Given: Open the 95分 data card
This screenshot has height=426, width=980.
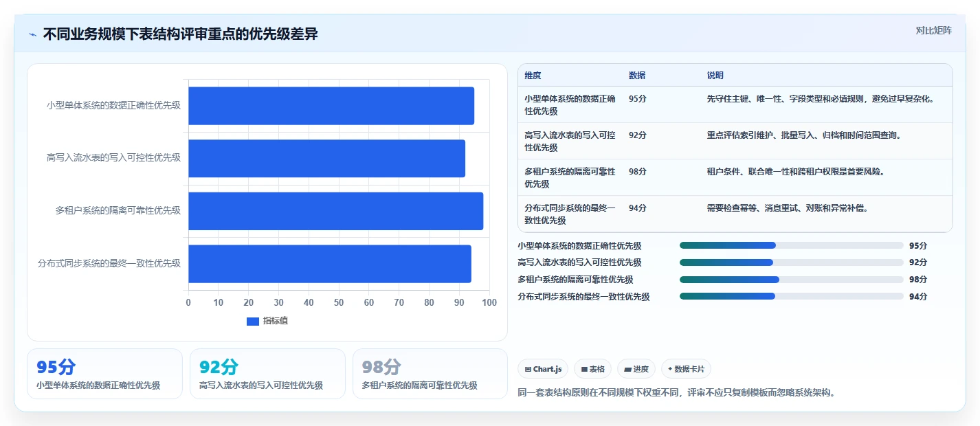Looking at the screenshot, I should pos(105,374).
